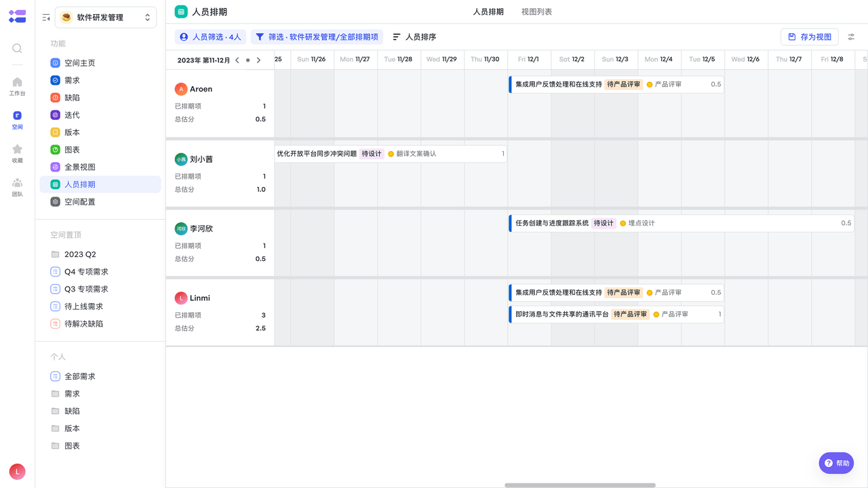Viewport: 868px width, 488px height.
Task: Click the Fri 12/1 date header
Action: [x=529, y=60]
